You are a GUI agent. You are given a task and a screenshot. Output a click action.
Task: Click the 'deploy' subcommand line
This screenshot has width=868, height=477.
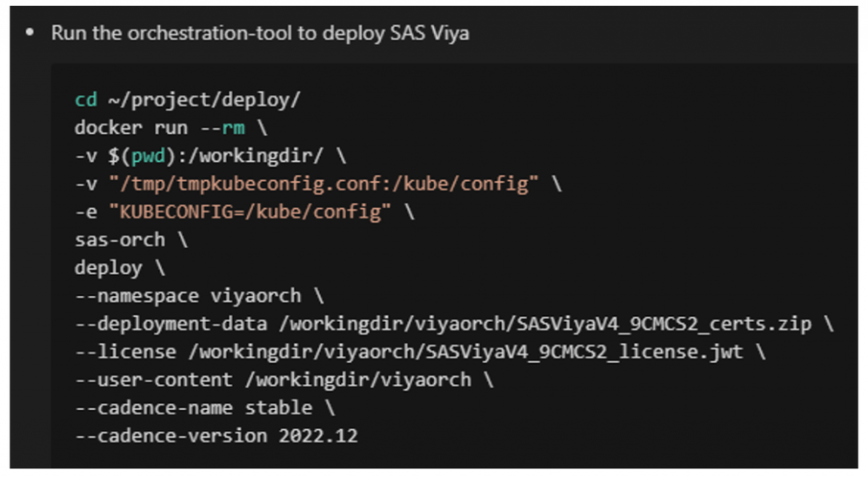tap(108, 266)
